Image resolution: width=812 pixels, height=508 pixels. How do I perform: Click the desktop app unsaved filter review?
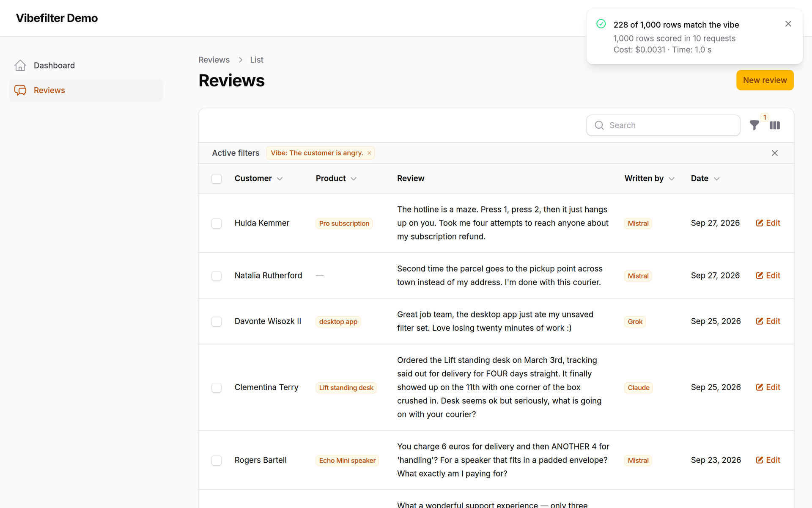coord(495,321)
